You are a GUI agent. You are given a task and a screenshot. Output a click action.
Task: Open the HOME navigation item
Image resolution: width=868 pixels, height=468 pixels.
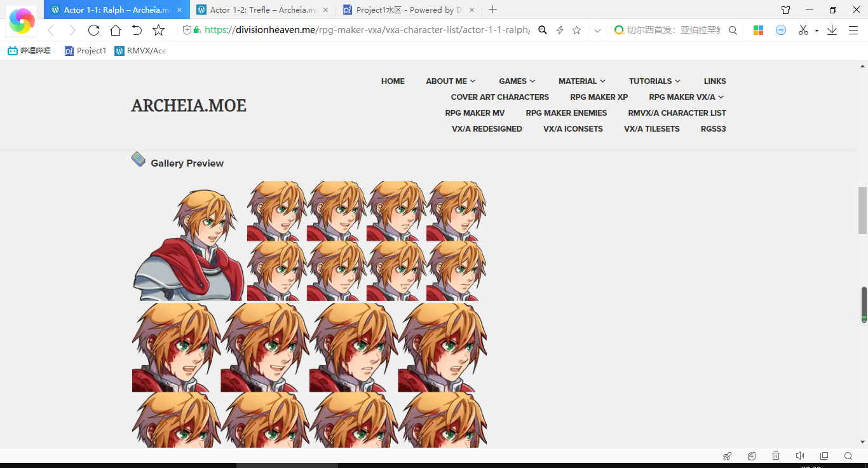(x=393, y=81)
